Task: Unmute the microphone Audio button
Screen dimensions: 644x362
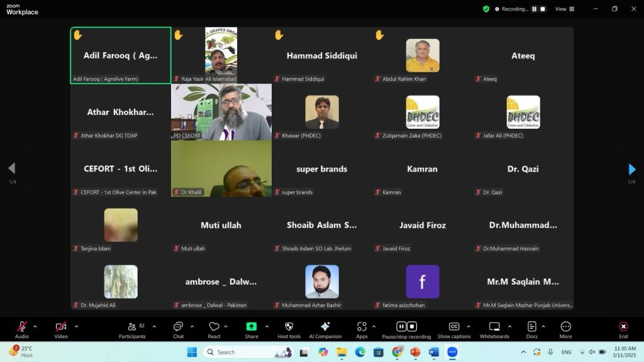Action: pyautogui.click(x=22, y=329)
